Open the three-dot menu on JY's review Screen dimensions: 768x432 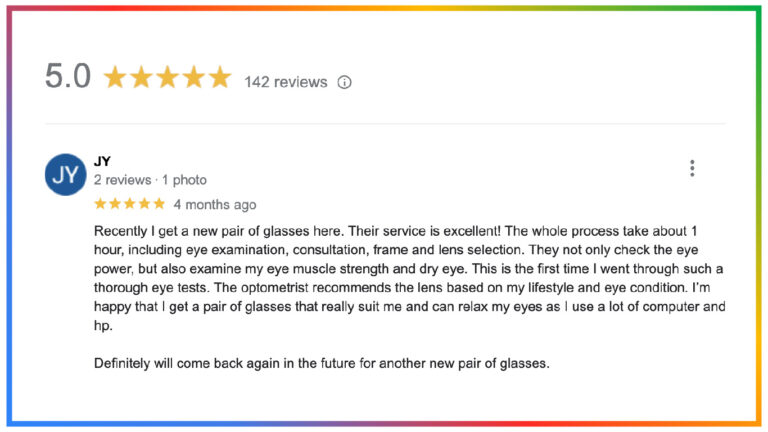[x=691, y=168]
